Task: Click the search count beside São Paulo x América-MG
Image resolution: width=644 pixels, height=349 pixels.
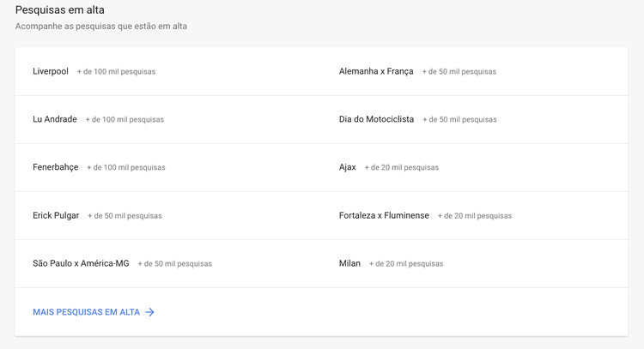Action: click(x=175, y=264)
